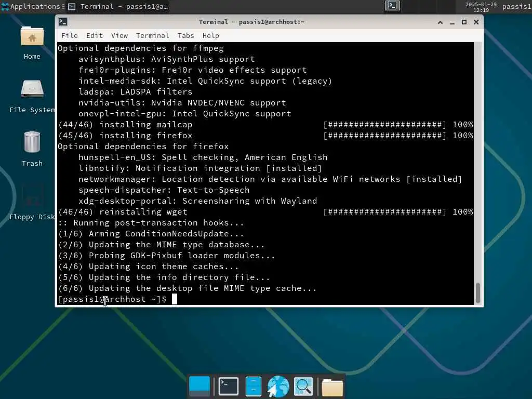532x399 pixels.
Task: Open the Tabs menu
Action: point(185,36)
